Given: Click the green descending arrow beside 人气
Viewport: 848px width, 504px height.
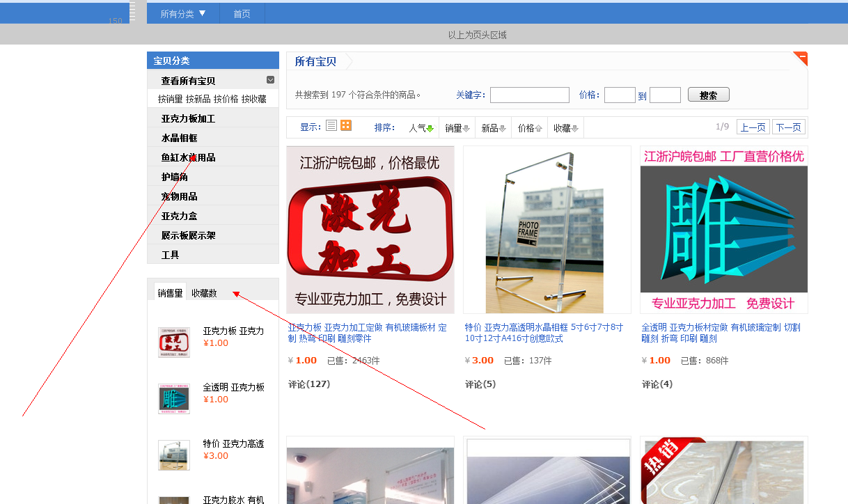Looking at the screenshot, I should 428,127.
